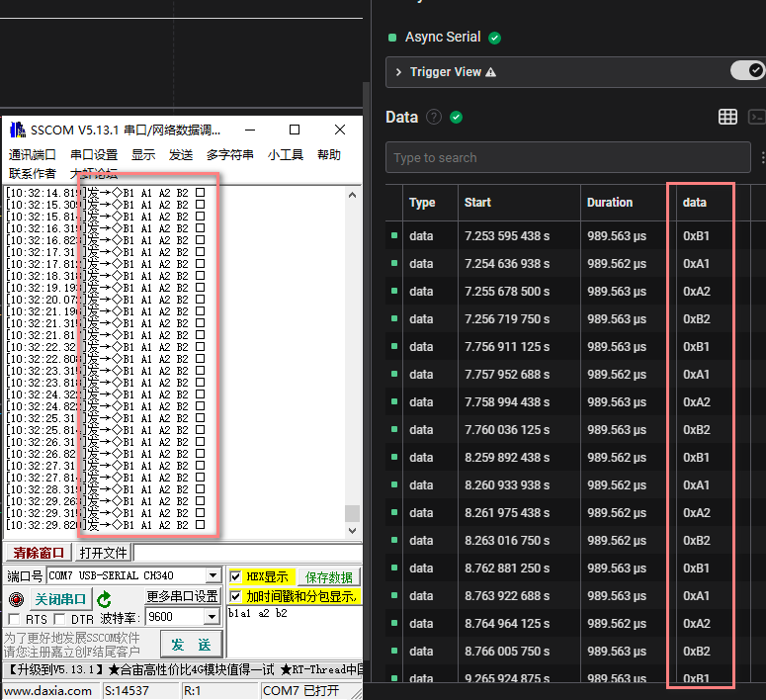Open the 串口设置 menu
This screenshot has width=766, height=700.
[x=94, y=155]
